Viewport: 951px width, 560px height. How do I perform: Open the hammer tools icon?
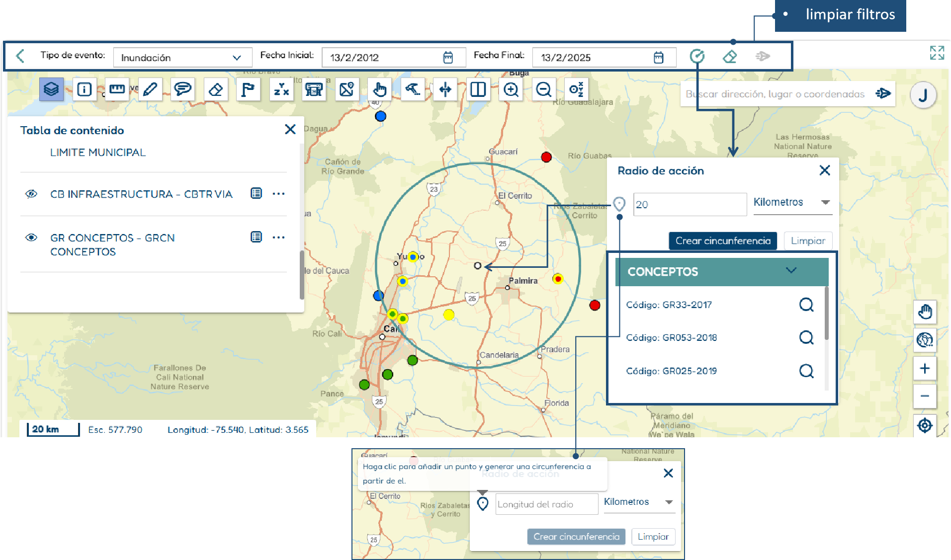click(x=412, y=89)
